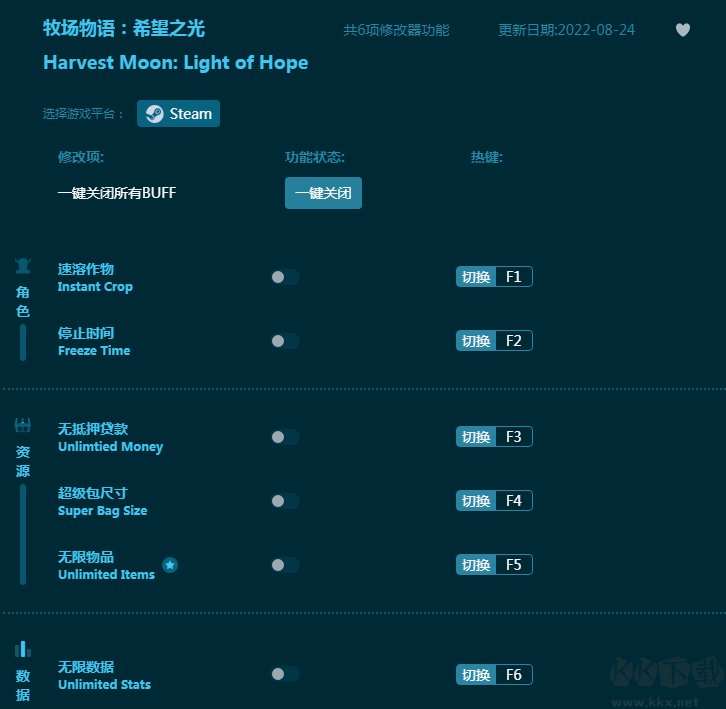Enable the Unlimited Items switch
This screenshot has width=726, height=709.
coord(285,565)
